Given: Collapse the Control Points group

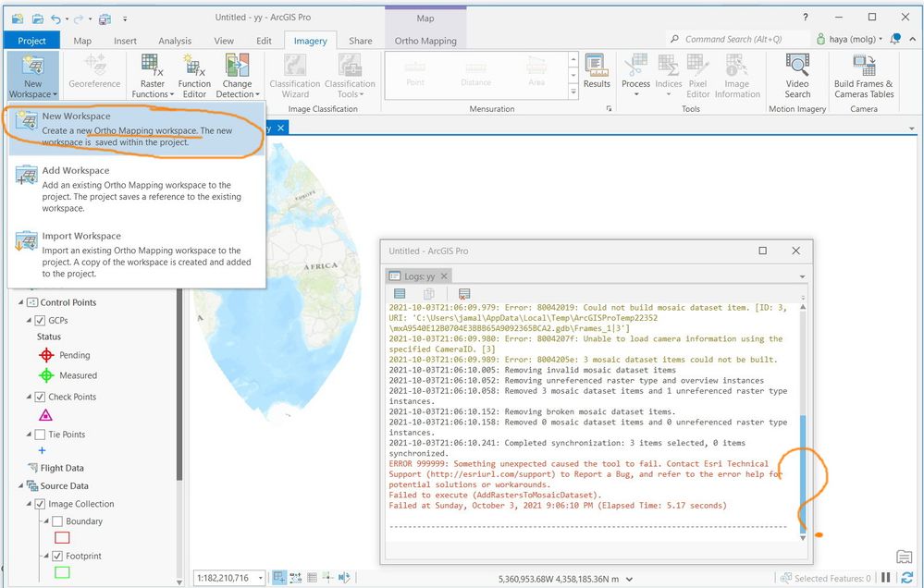Looking at the screenshot, I should click(x=20, y=302).
